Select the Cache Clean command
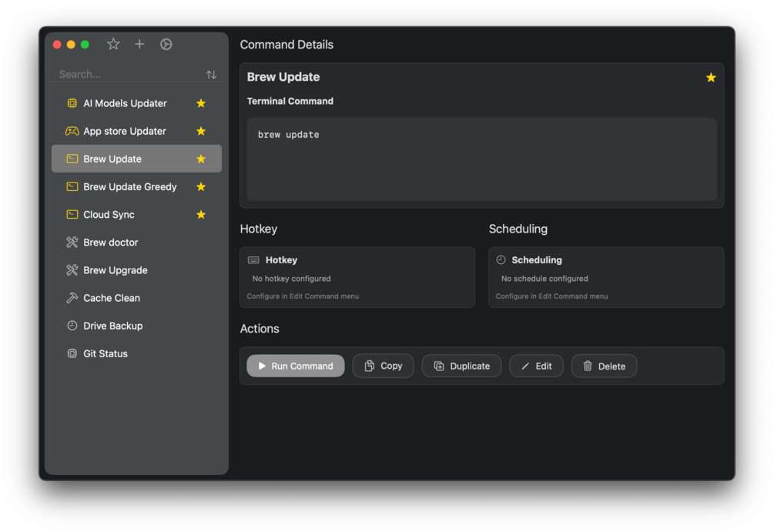The height and width of the screenshot is (532, 774). 137,298
